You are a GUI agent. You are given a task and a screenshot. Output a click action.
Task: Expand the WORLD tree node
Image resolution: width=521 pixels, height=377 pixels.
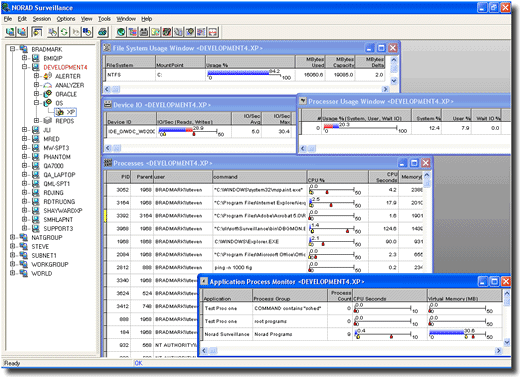(12, 273)
